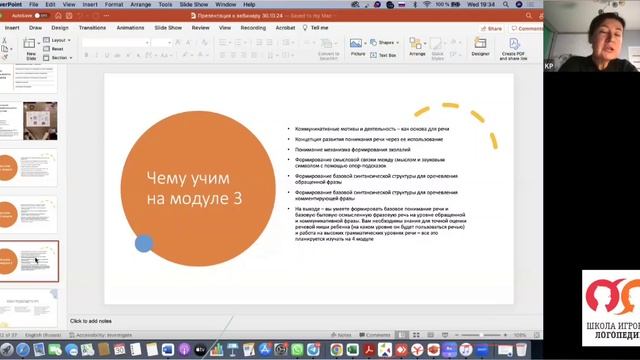Toggle Notes pane in status bar
Viewport: 640px width, 360px height.
tap(341, 335)
